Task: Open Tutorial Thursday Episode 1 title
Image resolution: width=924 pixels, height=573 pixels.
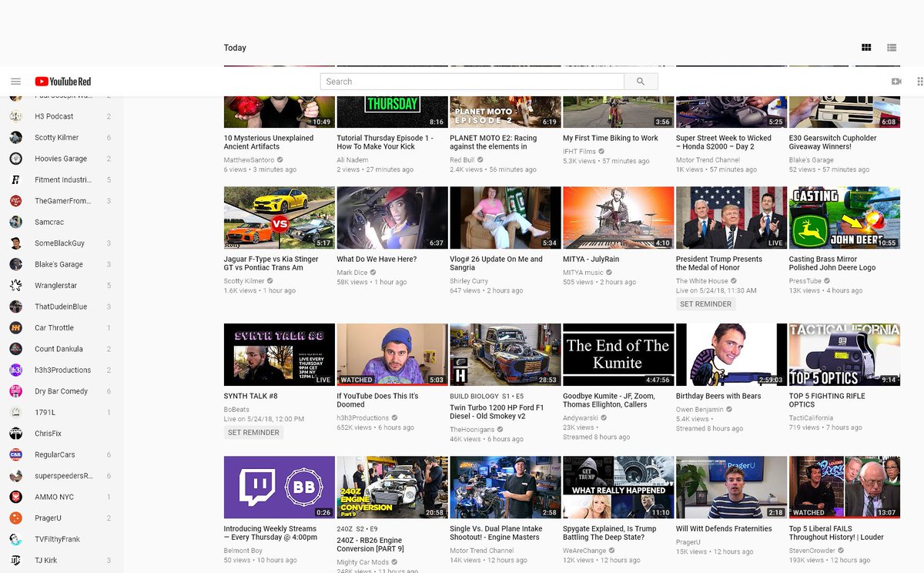Action: [385, 142]
